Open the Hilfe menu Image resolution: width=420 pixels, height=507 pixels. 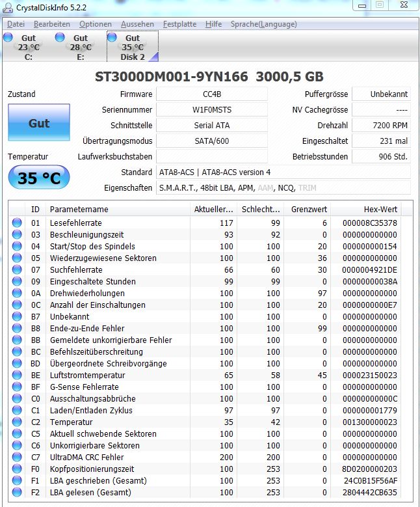click(x=213, y=24)
